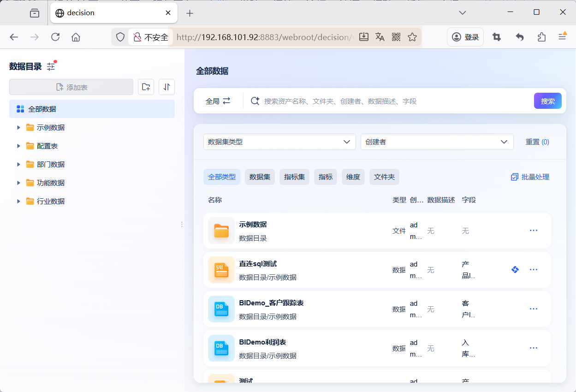Screen dimensions: 576x392
Task: Expand the 部门数据 tree folder
Action: (18, 164)
